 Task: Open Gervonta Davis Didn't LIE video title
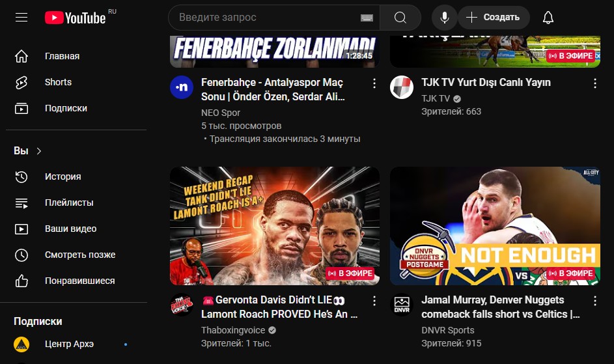pos(279,307)
